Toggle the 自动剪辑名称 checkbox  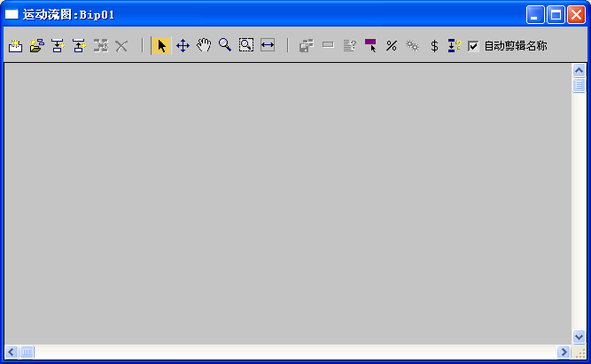point(472,46)
